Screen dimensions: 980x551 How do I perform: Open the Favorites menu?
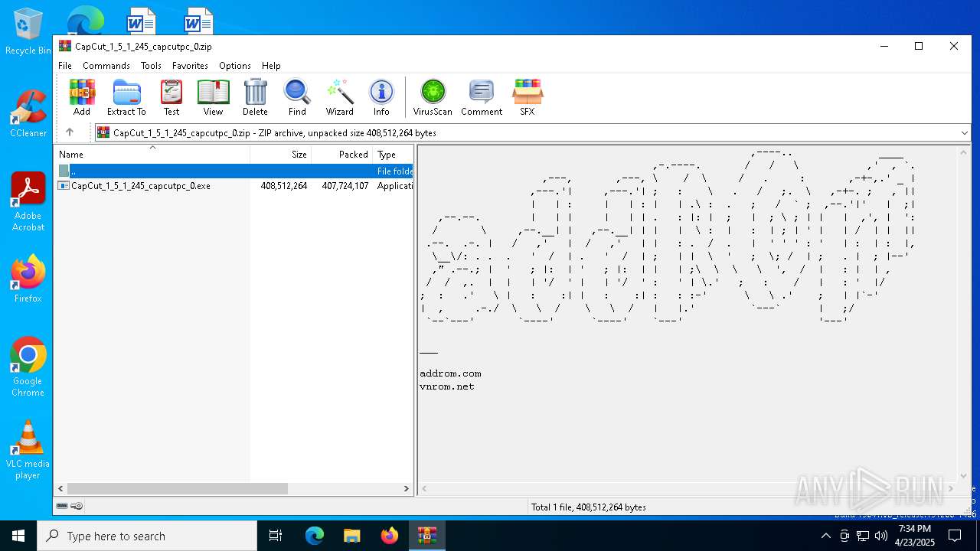(190, 66)
